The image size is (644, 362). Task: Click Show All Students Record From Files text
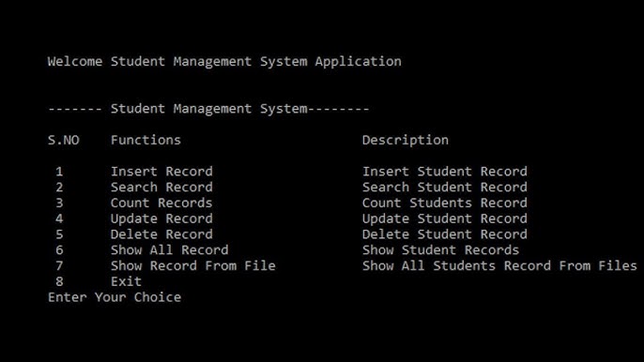coord(499,265)
